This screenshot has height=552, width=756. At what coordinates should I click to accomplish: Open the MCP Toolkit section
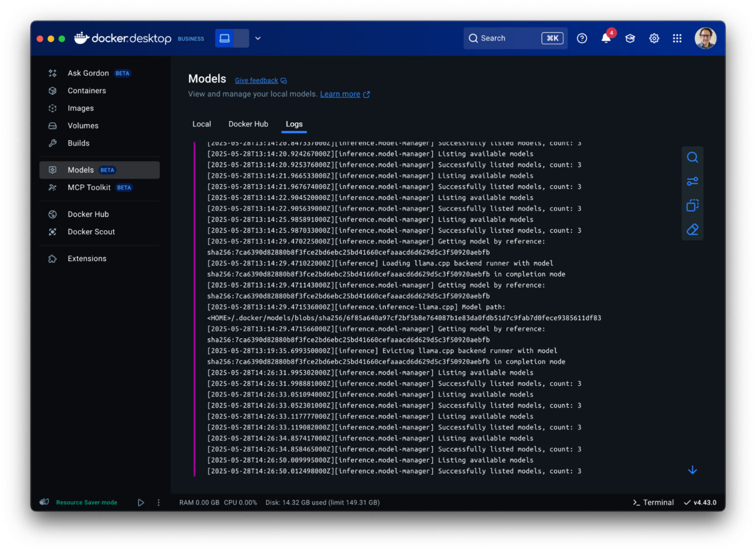point(89,187)
